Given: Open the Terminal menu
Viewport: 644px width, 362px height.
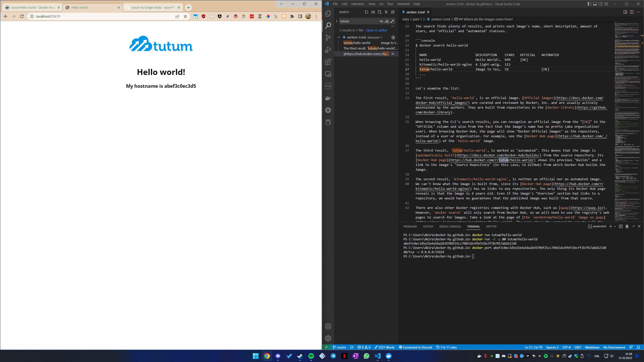Looking at the screenshot, I should (403, 4).
